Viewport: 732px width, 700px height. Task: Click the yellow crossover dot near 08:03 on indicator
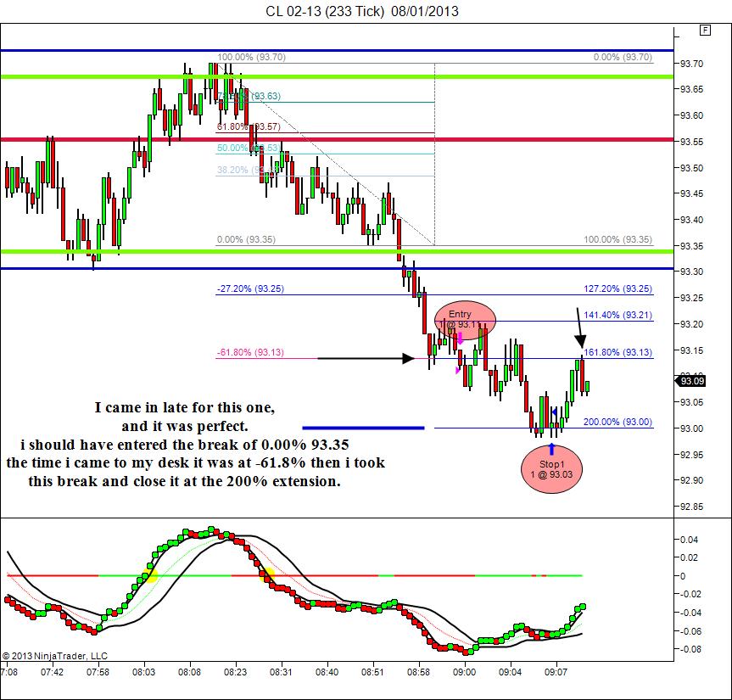pos(150,575)
